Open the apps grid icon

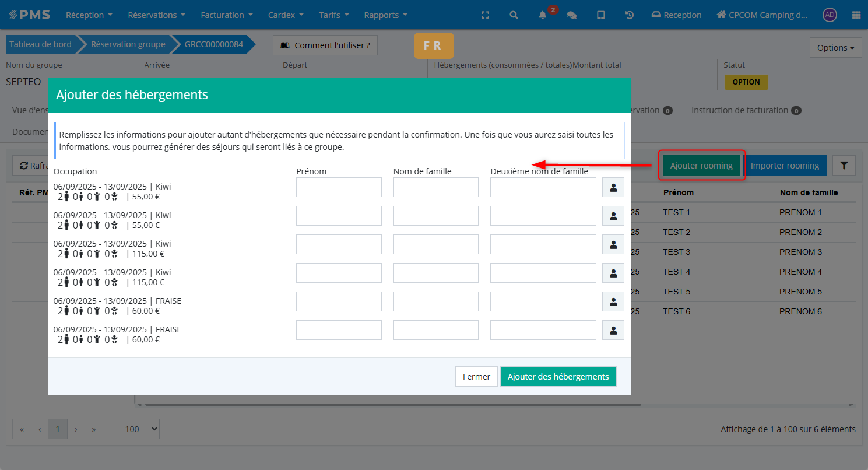tap(856, 15)
